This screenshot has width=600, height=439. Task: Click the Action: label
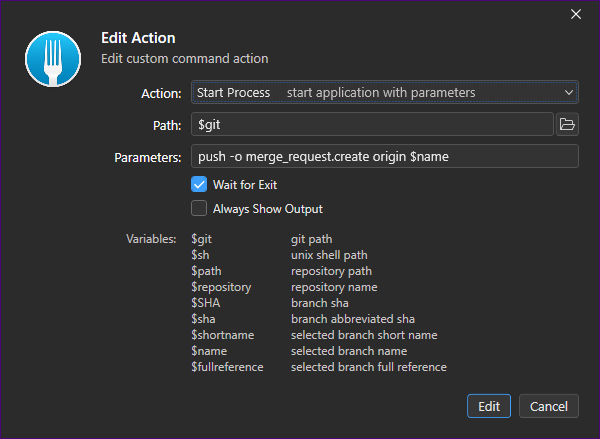click(161, 93)
